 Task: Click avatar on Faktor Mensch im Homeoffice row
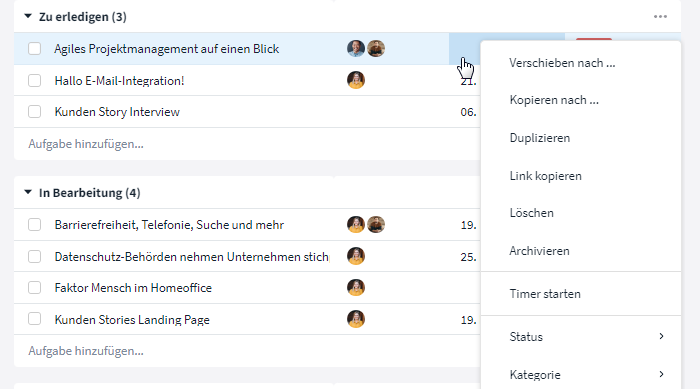356,288
